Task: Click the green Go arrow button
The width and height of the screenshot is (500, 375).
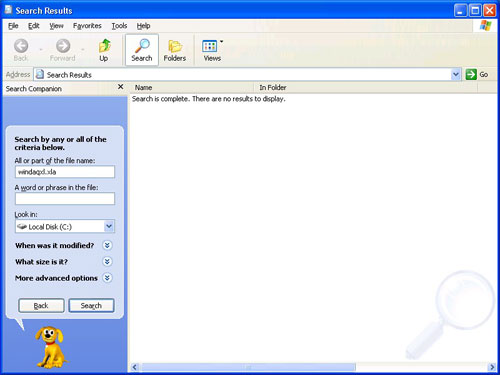Action: coord(471,75)
